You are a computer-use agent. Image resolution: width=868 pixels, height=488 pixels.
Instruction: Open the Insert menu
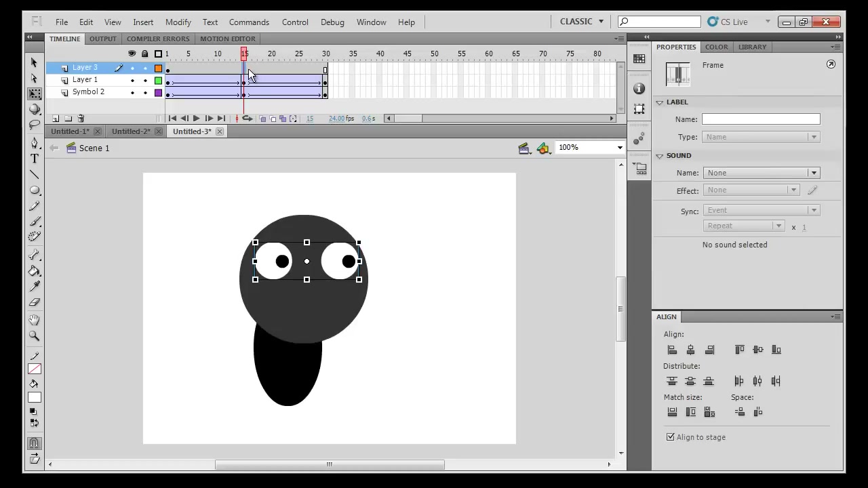(143, 22)
